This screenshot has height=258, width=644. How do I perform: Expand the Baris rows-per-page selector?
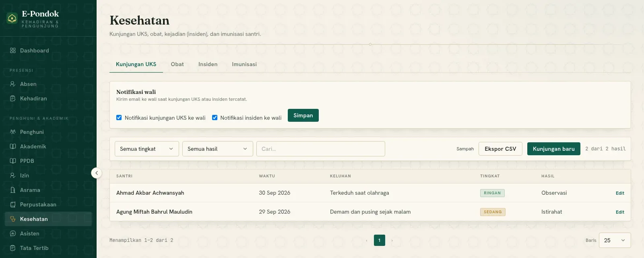coord(615,240)
